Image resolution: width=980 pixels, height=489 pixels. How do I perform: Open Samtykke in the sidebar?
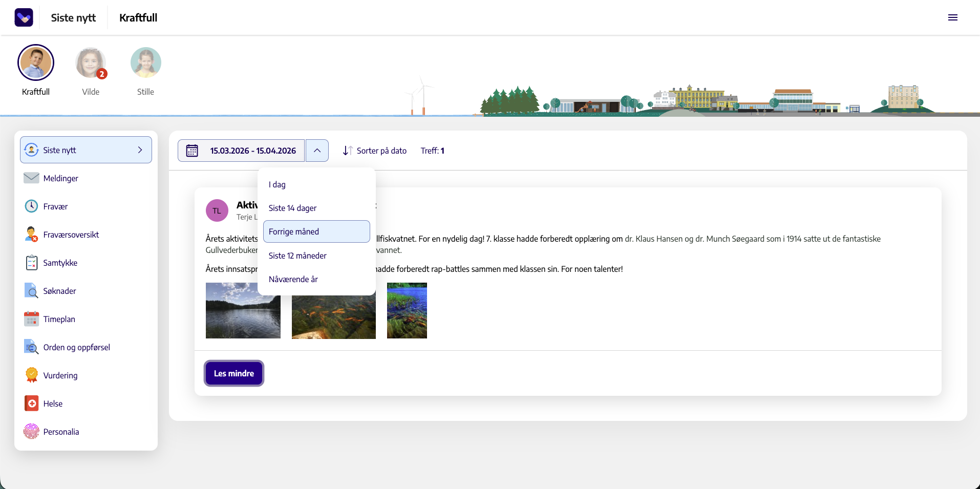pos(86,263)
